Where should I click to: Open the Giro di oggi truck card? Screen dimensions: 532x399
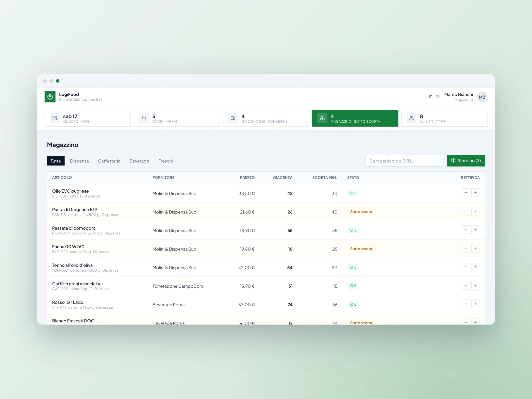tap(266, 118)
